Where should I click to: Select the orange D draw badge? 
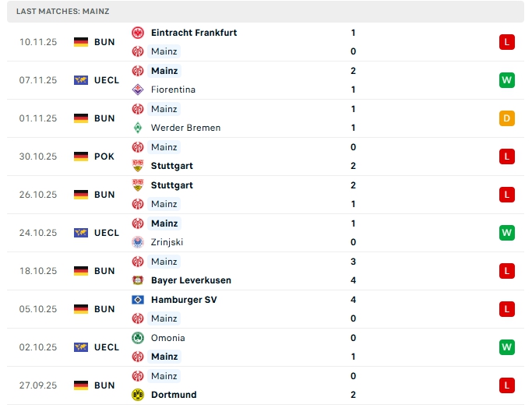point(507,118)
